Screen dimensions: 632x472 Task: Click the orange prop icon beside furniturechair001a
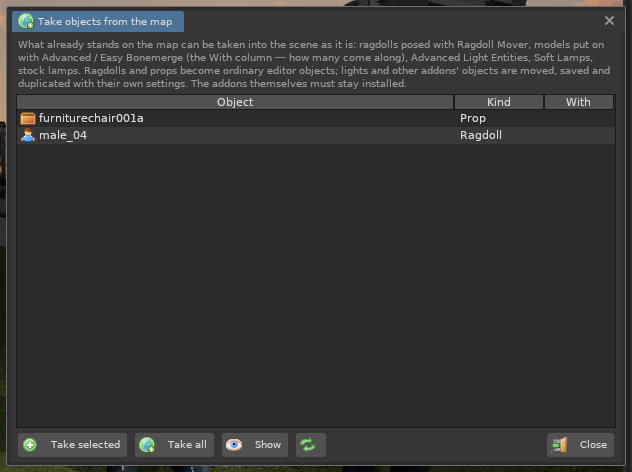coord(28,118)
